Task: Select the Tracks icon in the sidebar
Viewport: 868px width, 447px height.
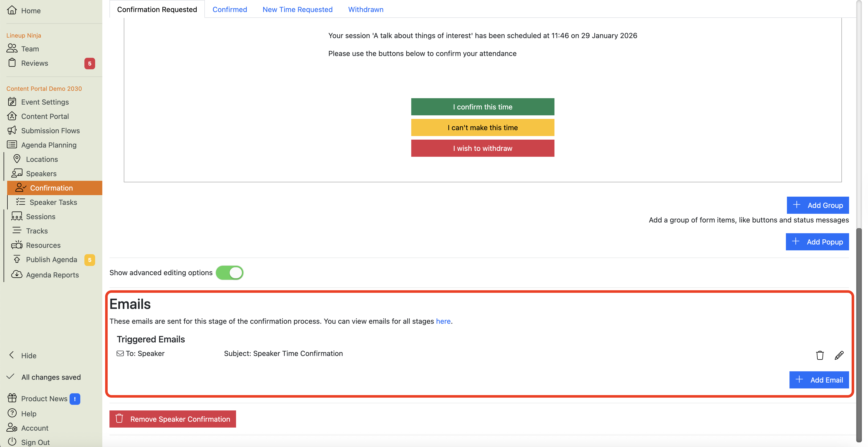Action: click(x=17, y=230)
